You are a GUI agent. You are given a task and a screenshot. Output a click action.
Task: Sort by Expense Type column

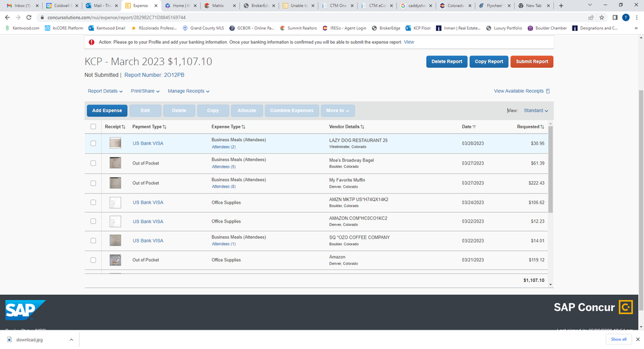point(228,126)
